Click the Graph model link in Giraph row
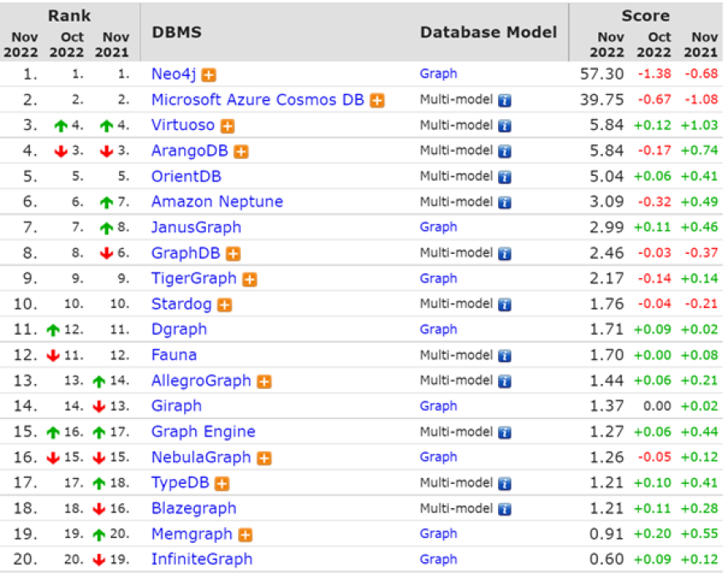728x573 pixels. (x=438, y=406)
